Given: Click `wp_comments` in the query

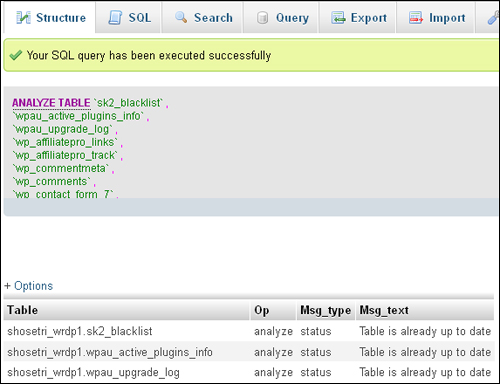Looking at the screenshot, I should pos(52,181).
